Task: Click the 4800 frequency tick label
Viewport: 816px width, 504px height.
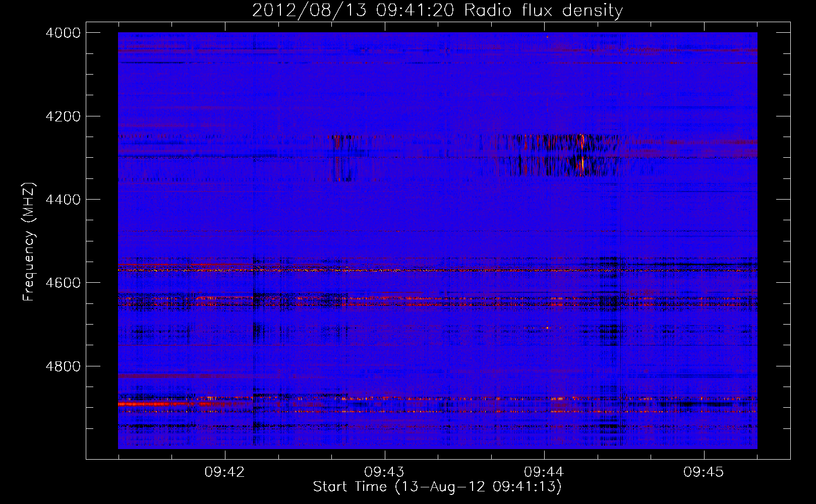Action: click(63, 366)
